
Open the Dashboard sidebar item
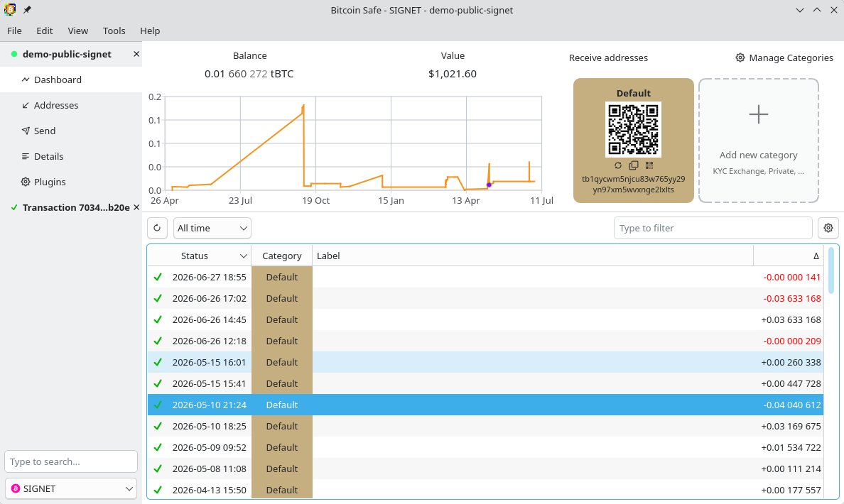click(71, 80)
